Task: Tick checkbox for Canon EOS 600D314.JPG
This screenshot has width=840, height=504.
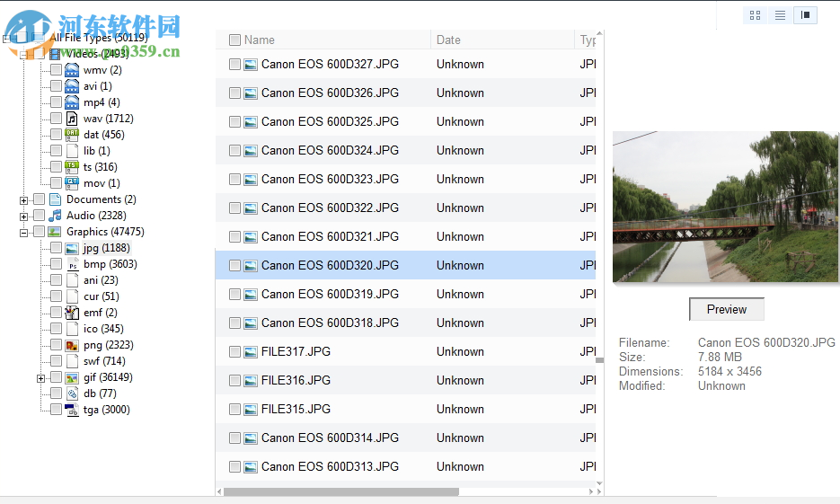Action: click(234, 438)
